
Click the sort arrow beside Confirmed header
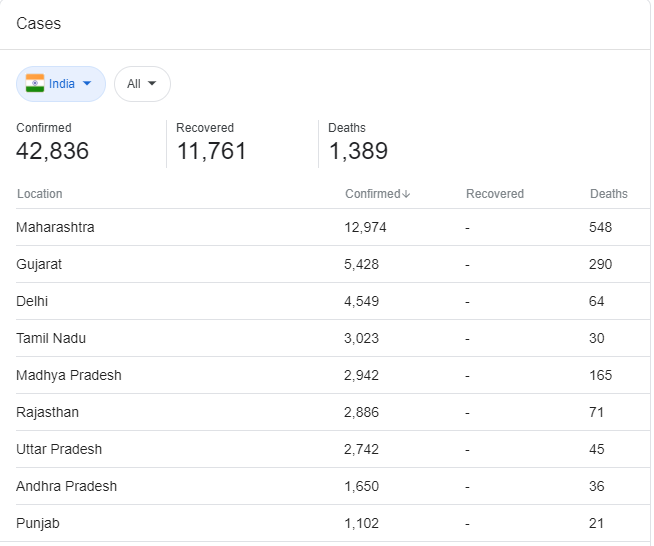[407, 194]
